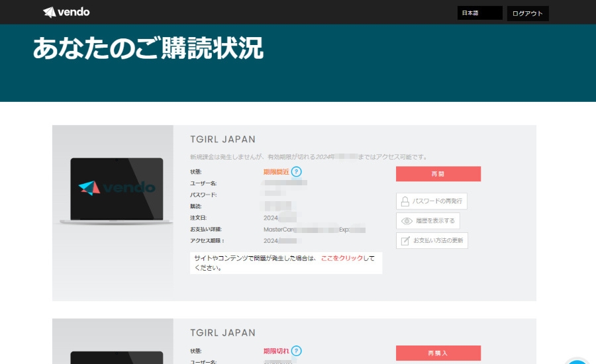
Task: Click the 期限間近 status text
Action: tap(276, 171)
